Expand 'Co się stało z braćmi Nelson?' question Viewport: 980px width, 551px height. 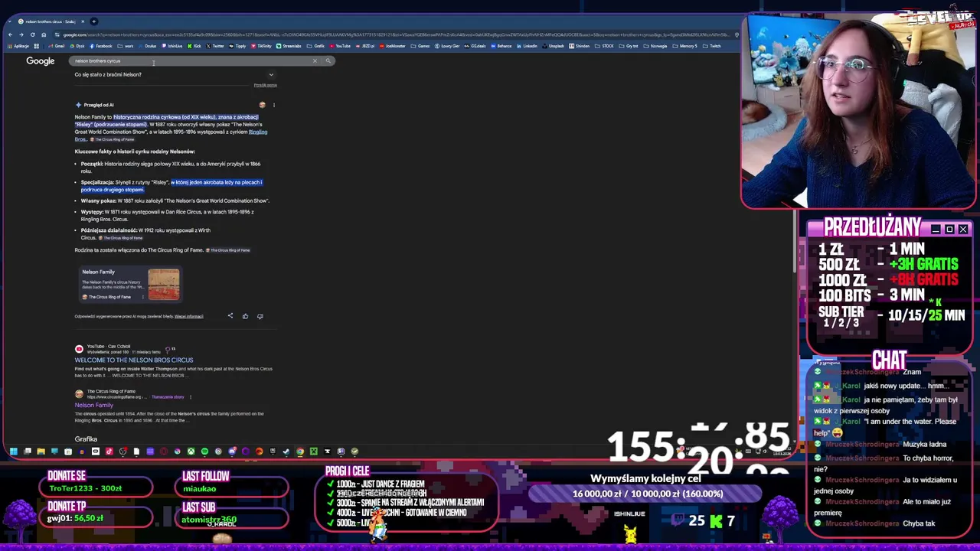point(175,75)
